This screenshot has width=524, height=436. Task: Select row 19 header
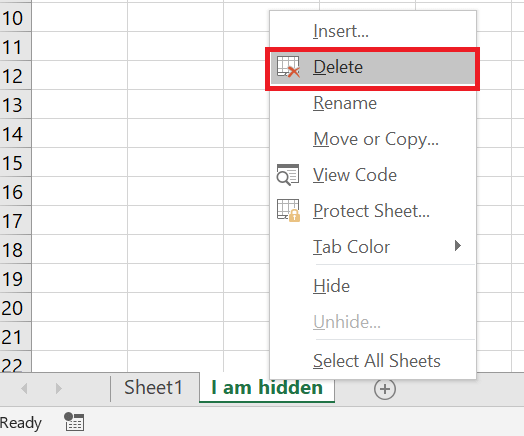pyautogui.click(x=15, y=279)
